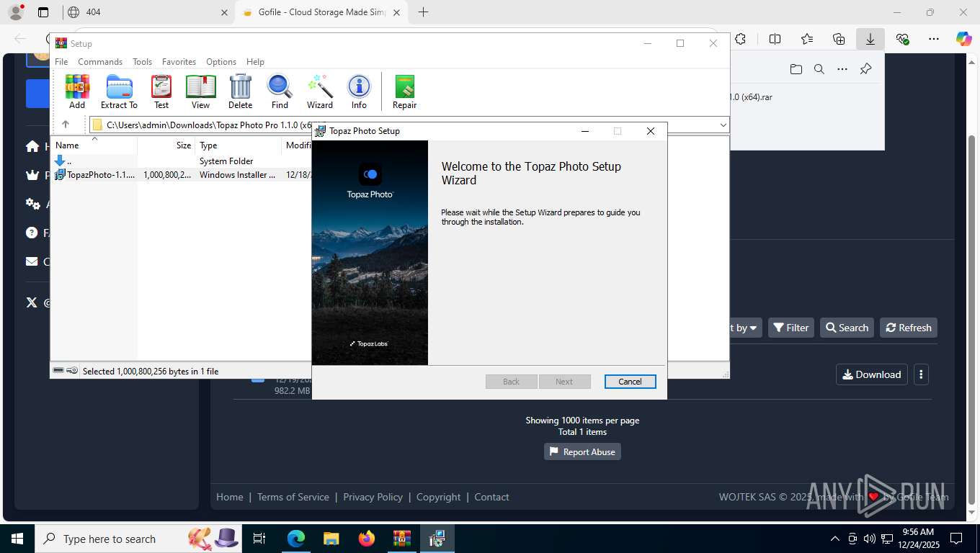Go up one folder level arrow
The height and width of the screenshot is (553, 980).
(x=65, y=125)
